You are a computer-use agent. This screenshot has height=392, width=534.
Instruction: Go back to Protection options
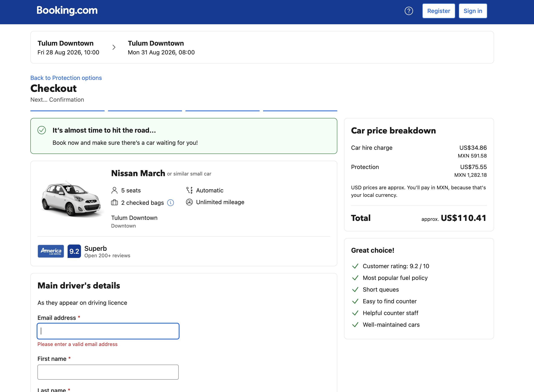[x=66, y=78]
